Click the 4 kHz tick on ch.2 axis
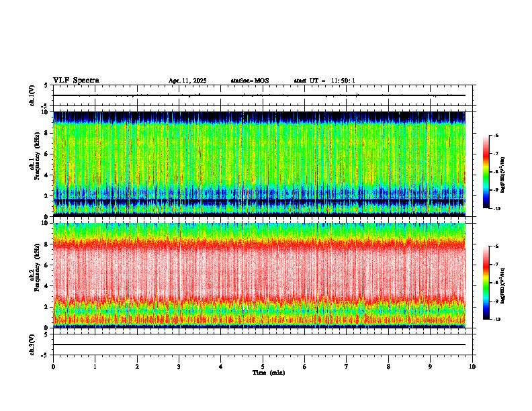The height and width of the screenshot is (411, 532). 46,286
